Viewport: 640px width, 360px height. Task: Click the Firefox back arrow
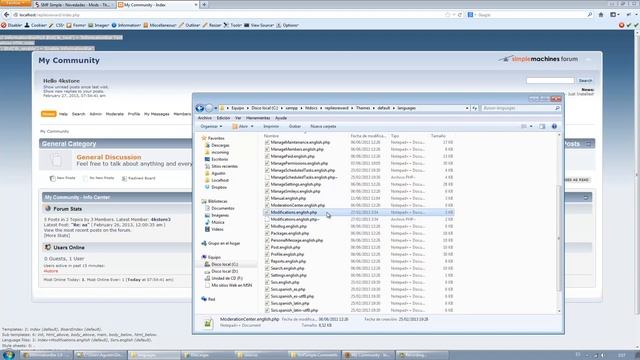pyautogui.click(x=6, y=15)
